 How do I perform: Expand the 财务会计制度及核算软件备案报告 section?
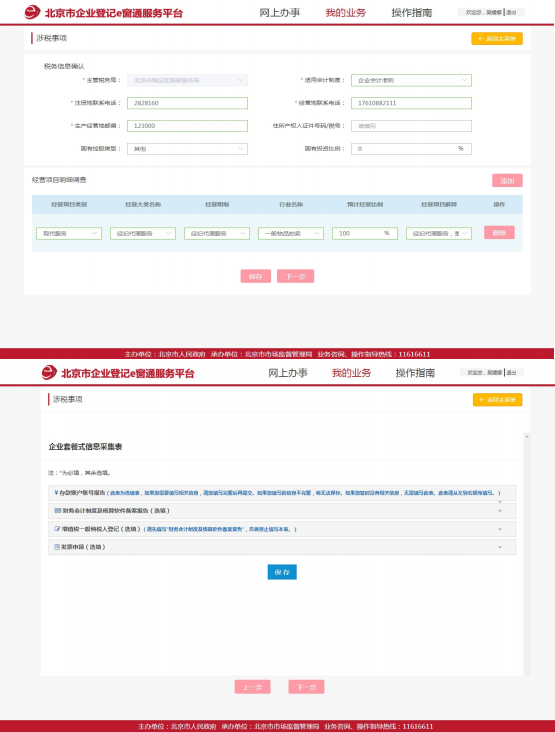282,511
